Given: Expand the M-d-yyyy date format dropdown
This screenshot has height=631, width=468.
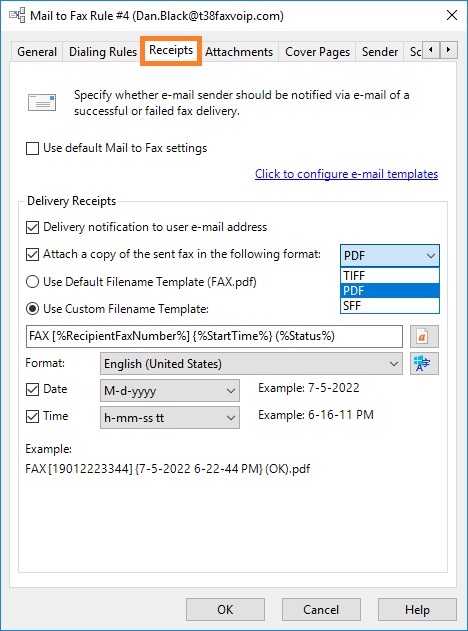Looking at the screenshot, I should [x=170, y=390].
